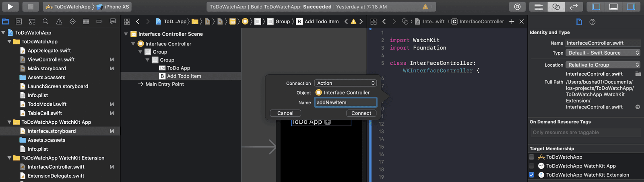Switch to the Assistant editor

[x=556, y=7]
